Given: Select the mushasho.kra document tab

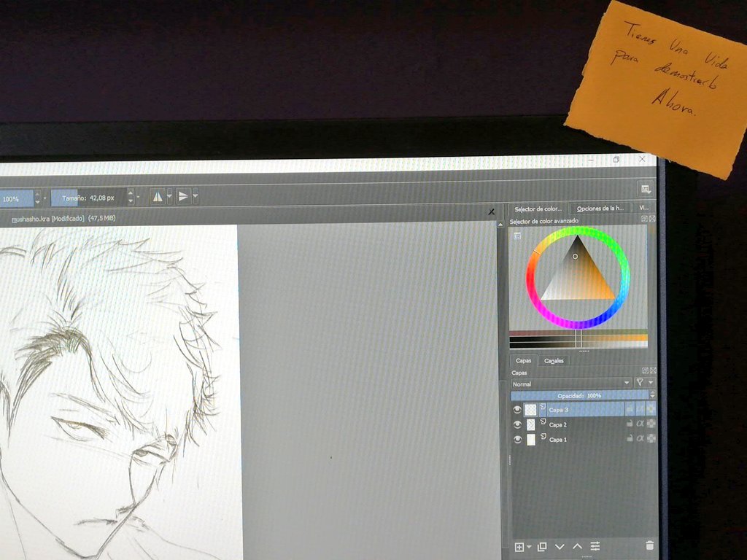Looking at the screenshot, I should [63, 219].
